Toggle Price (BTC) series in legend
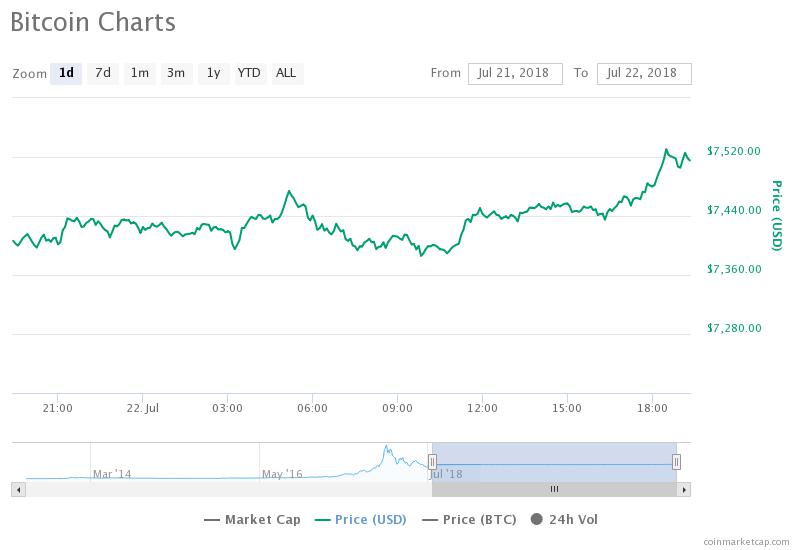Image resolution: width=800 pixels, height=550 pixels. click(x=468, y=520)
